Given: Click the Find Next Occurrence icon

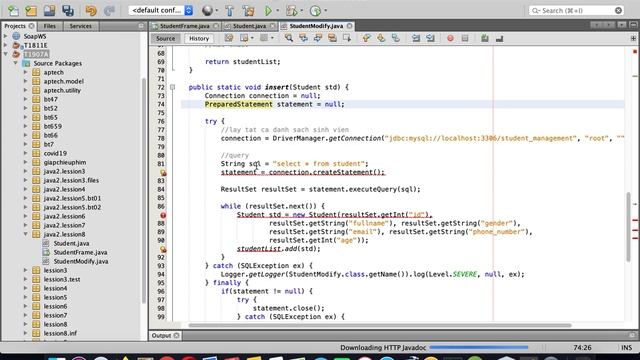Looking at the screenshot, I should pos(318,38).
